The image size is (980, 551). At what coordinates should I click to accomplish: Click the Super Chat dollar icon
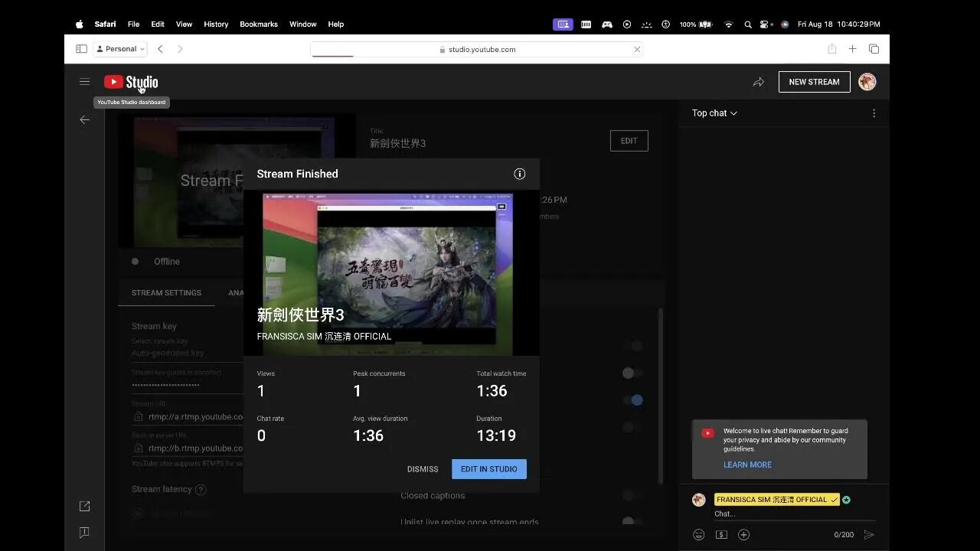click(721, 535)
